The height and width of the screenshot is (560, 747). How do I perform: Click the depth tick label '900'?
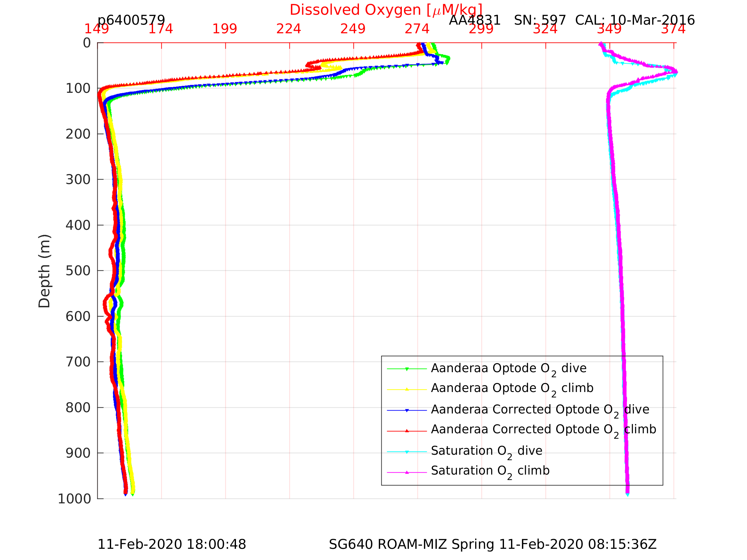pyautogui.click(x=78, y=453)
